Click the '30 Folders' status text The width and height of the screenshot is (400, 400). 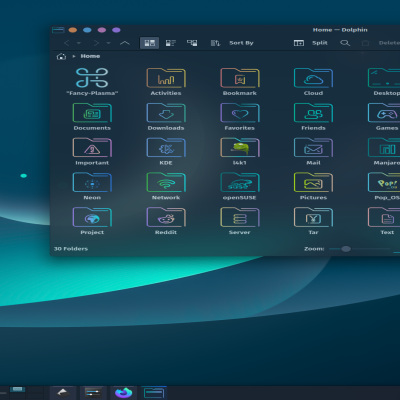[x=71, y=249]
